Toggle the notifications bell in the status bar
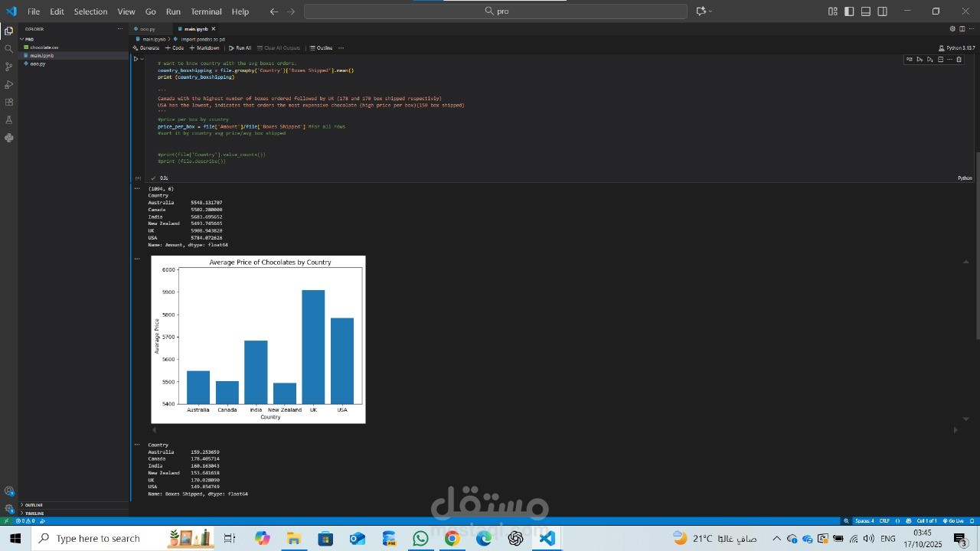The image size is (980, 551). [x=973, y=520]
